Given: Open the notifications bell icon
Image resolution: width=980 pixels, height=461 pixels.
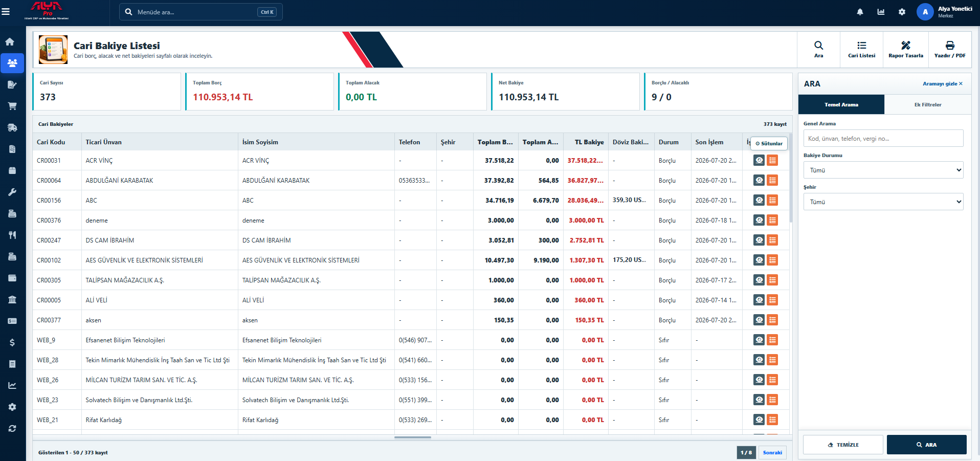Looking at the screenshot, I should (x=860, y=12).
